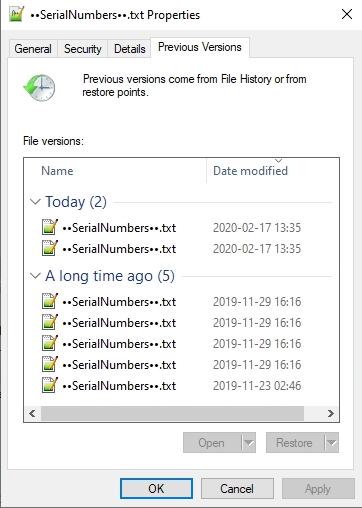Click the first 2019-11-29 SerialNumbers file icon
This screenshot has height=508, width=362.
click(50, 302)
